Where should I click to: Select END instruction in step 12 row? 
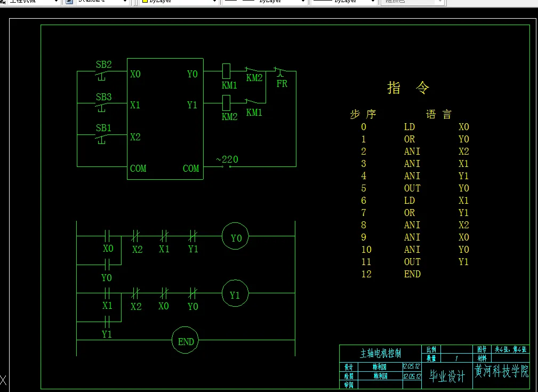412,274
